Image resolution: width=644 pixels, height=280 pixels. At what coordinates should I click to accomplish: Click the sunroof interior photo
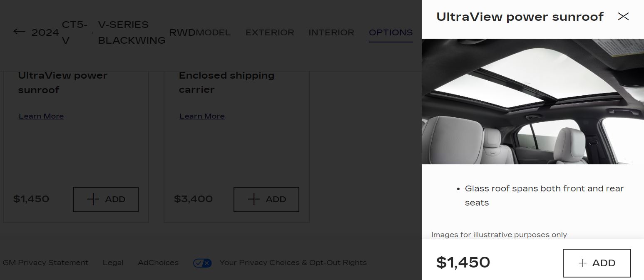(532, 102)
